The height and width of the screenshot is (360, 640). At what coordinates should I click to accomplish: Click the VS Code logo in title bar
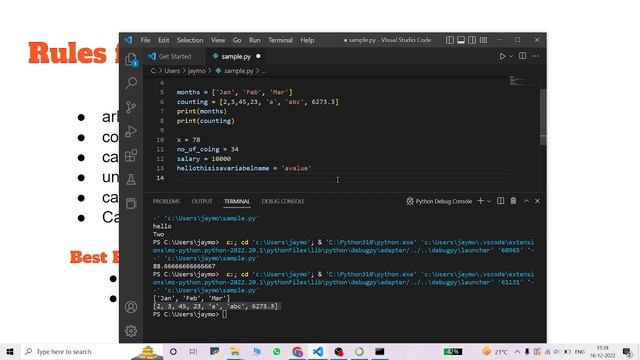pyautogui.click(x=129, y=40)
